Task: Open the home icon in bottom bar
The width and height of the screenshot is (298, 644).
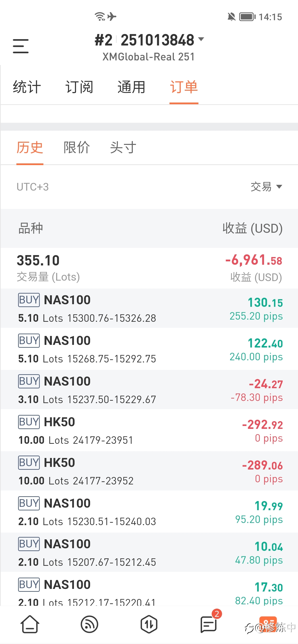Action: (30, 624)
